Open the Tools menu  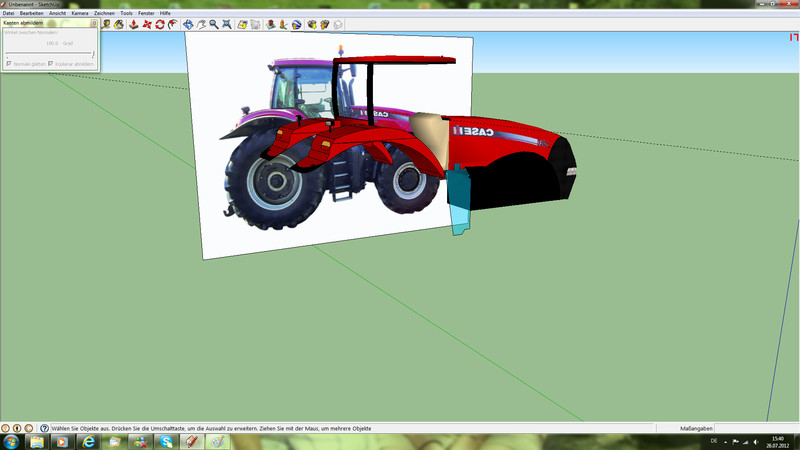pyautogui.click(x=126, y=13)
